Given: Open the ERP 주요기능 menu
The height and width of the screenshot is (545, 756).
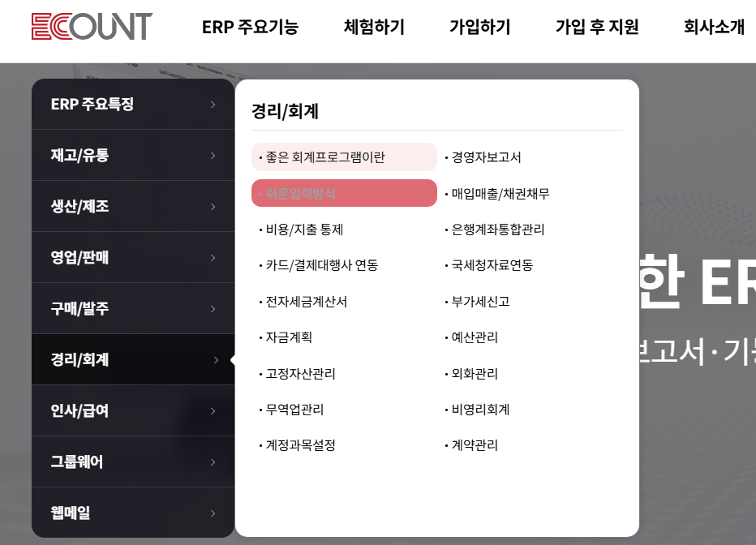Looking at the screenshot, I should [x=250, y=27].
